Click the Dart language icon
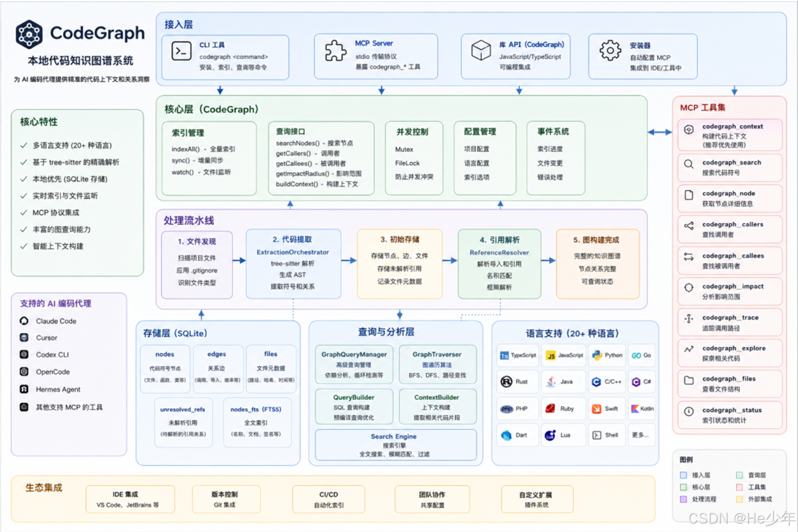Screen dimensions: 798x532 [506, 435]
